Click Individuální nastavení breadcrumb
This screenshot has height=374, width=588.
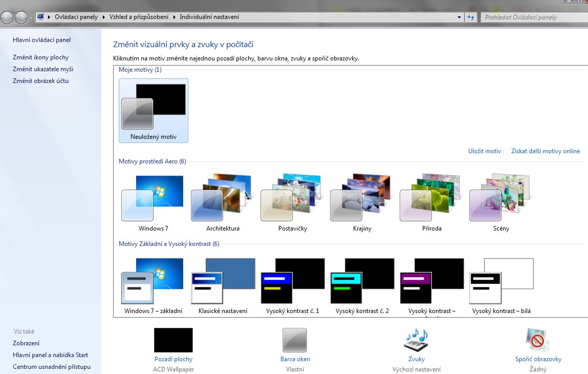tap(209, 17)
